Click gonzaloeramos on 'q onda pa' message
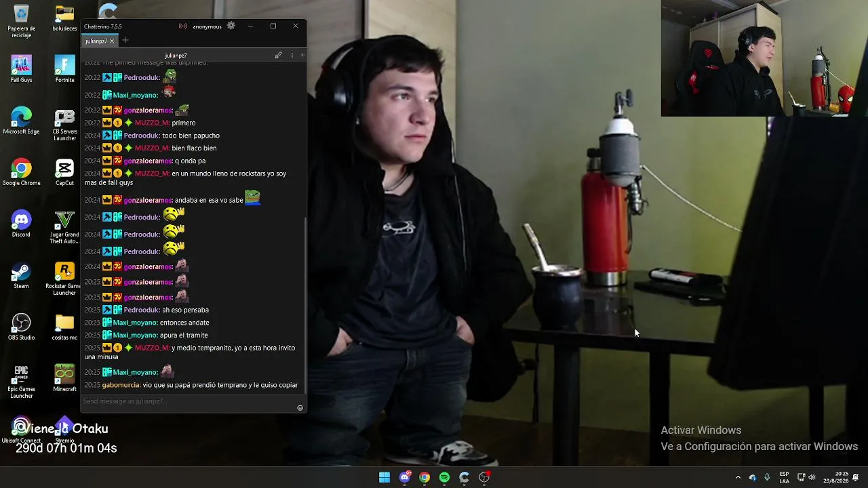Image resolution: width=868 pixels, height=488 pixels. [x=148, y=161]
